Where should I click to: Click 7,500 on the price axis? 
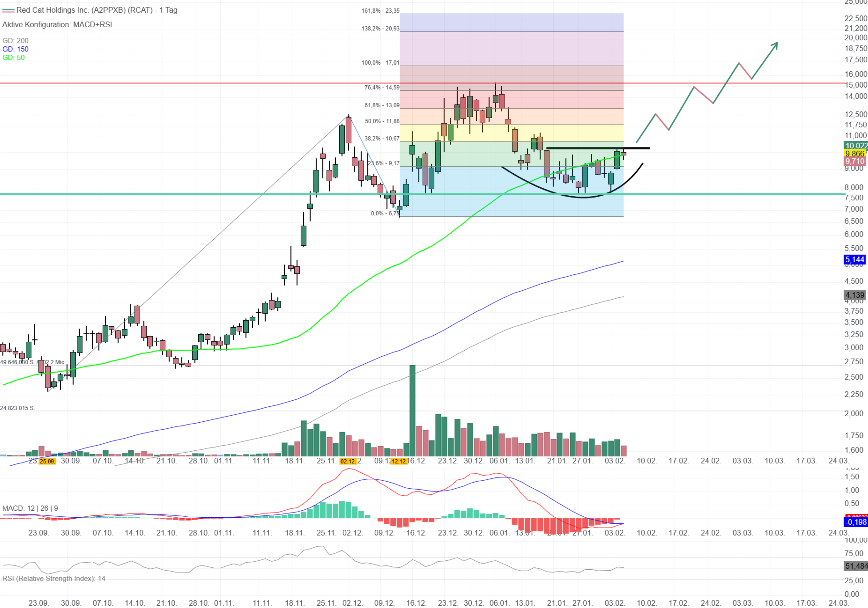[854, 198]
